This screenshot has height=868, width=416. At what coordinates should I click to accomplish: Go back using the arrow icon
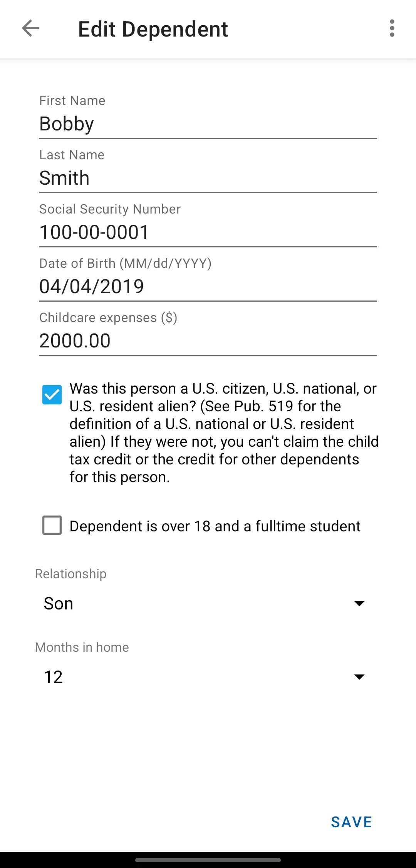pos(30,28)
